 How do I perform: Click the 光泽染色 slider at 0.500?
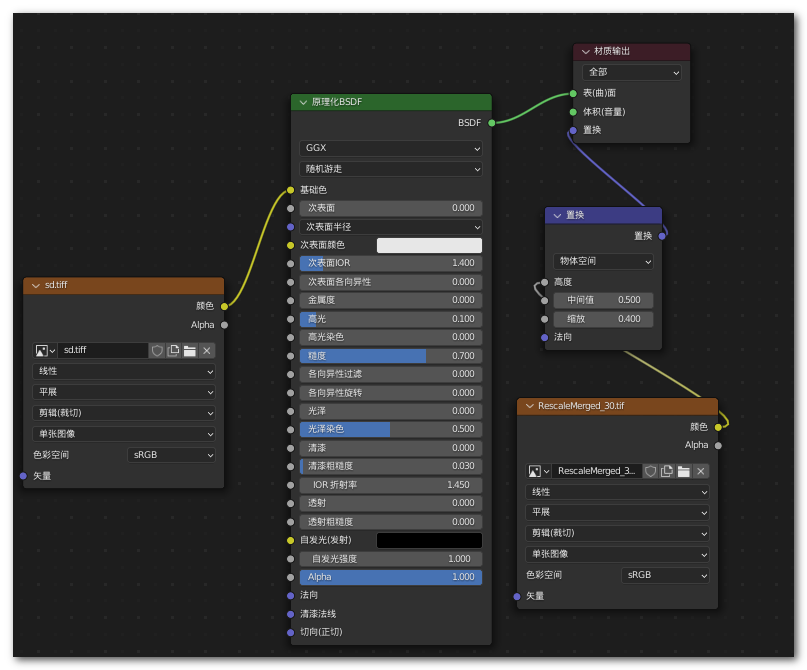pyautogui.click(x=391, y=429)
